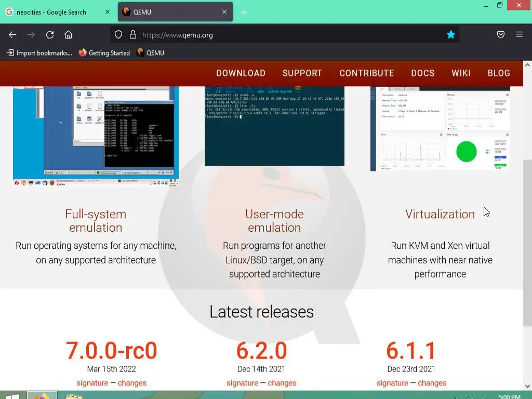The width and height of the screenshot is (532, 399).
Task: Click the Full-system emulation screenshot
Action: [96, 136]
